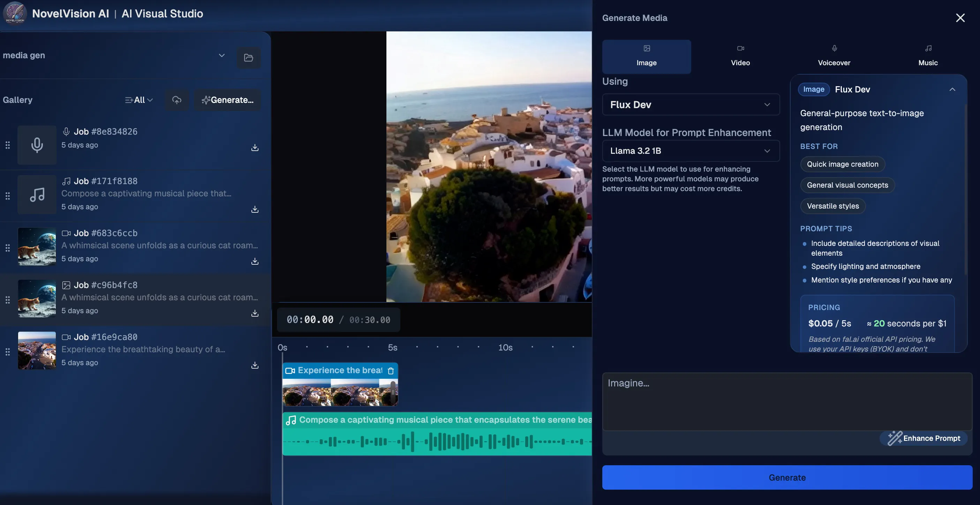Click the 5s mark on timeline ruler
Viewport: 980px width, 505px height.
392,347
